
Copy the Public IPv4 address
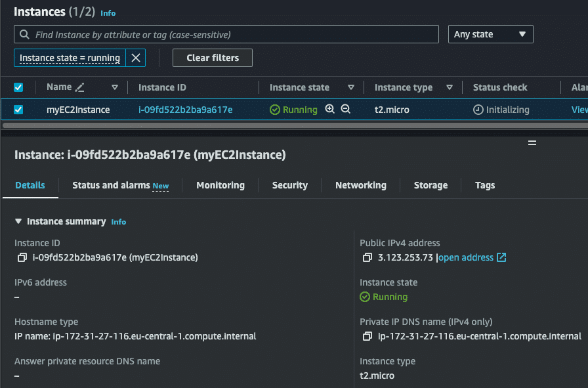coord(367,257)
